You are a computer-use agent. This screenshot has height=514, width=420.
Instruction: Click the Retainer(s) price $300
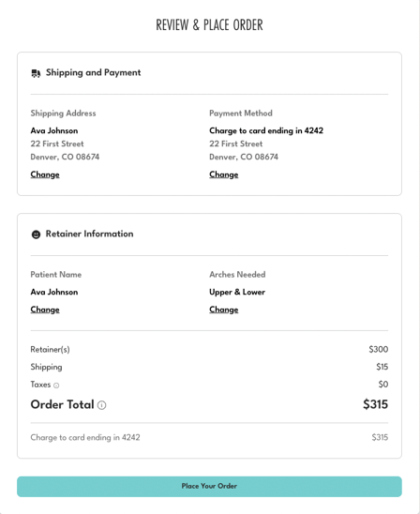pos(379,350)
